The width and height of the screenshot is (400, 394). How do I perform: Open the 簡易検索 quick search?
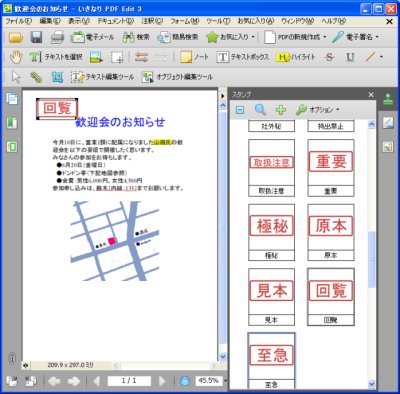[178, 37]
